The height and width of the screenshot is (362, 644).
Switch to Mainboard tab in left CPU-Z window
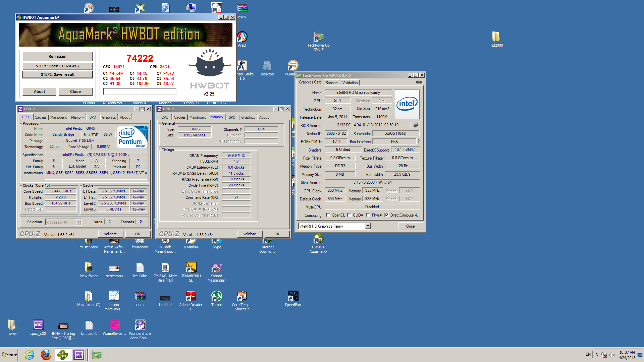tap(59, 117)
